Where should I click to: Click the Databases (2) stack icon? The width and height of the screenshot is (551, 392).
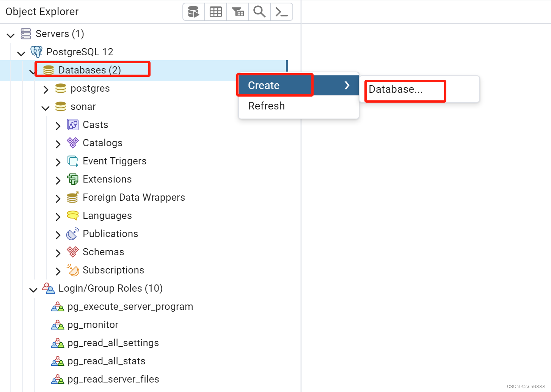click(x=49, y=70)
